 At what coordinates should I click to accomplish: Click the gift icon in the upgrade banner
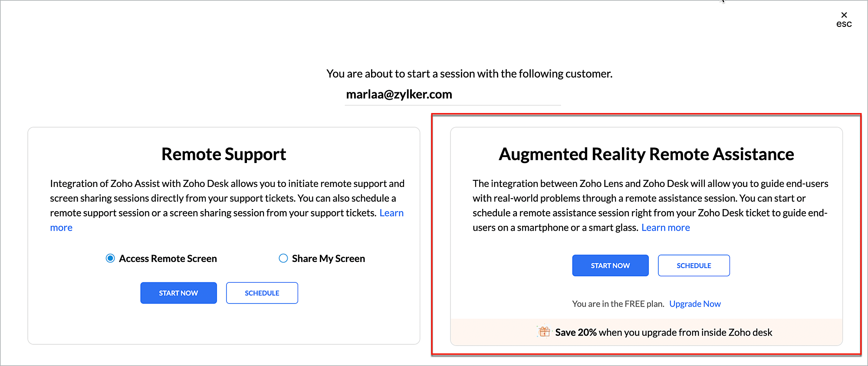(544, 332)
